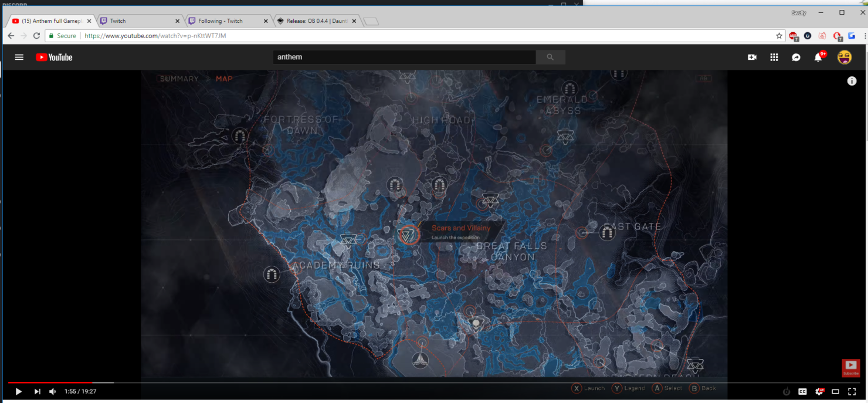
Task: Expand the YouTube hamburger guide menu
Action: click(x=19, y=57)
